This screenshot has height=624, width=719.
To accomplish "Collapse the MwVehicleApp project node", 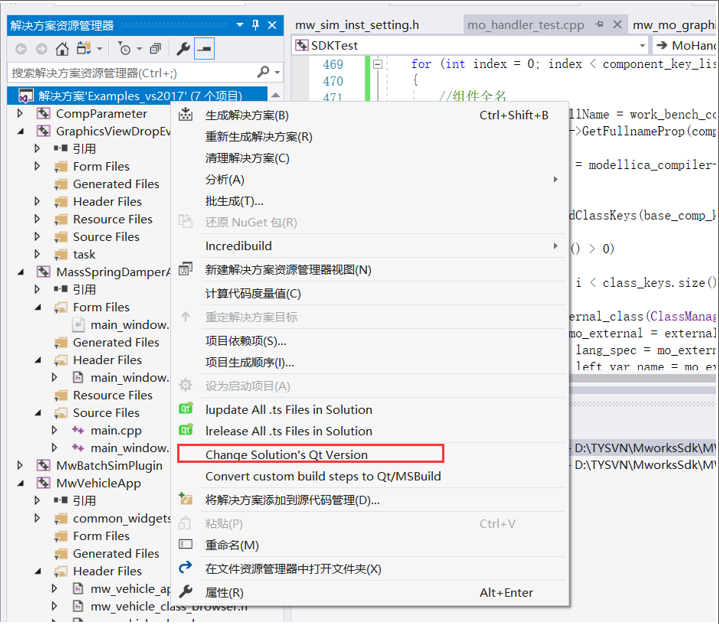I will pos(21,483).
